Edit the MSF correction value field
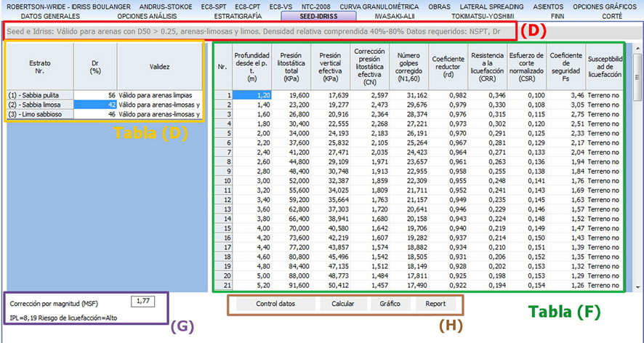This screenshot has height=343, width=644. [x=142, y=302]
